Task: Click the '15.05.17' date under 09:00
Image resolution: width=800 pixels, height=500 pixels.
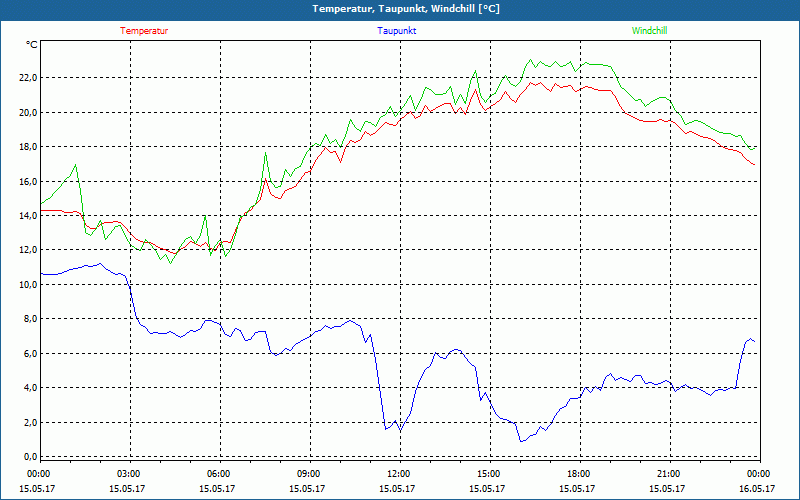Action: pyautogui.click(x=307, y=488)
